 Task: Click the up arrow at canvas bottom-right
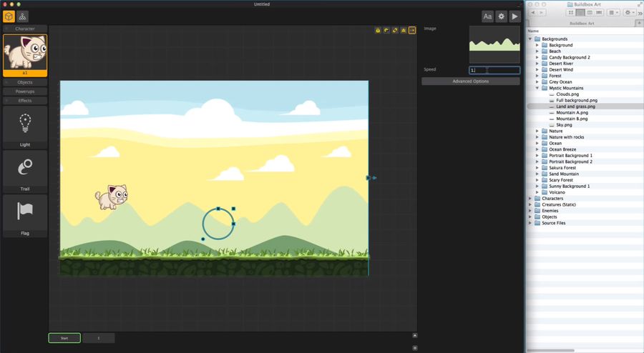coord(415,335)
